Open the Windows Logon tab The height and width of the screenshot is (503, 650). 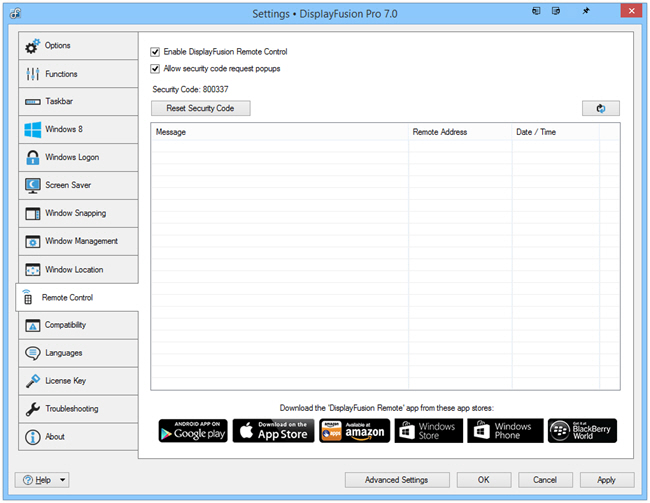tap(78, 158)
